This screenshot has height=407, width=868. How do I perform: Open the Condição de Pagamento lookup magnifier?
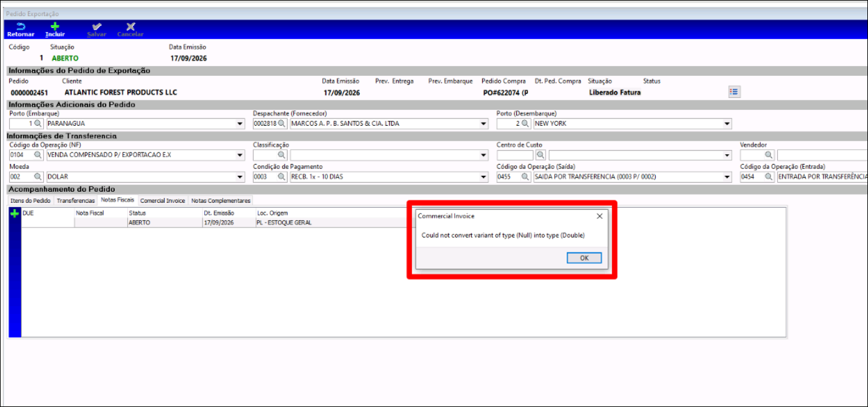point(282,177)
